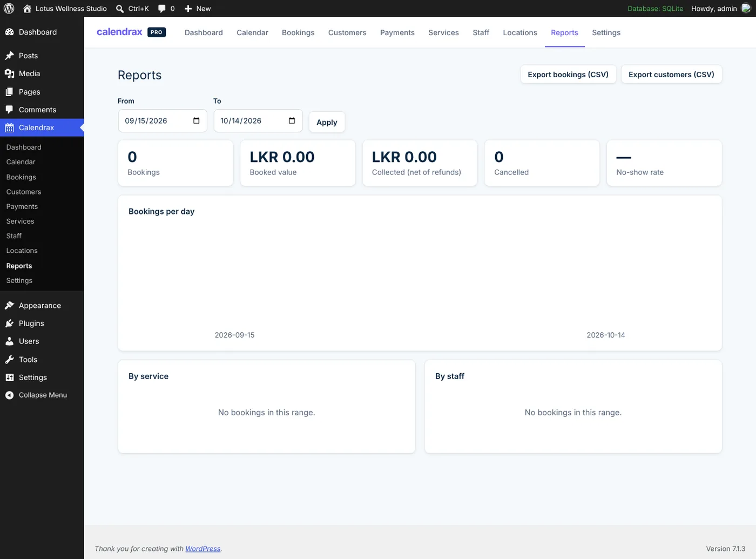Open the search magnifier icon

coord(120,9)
